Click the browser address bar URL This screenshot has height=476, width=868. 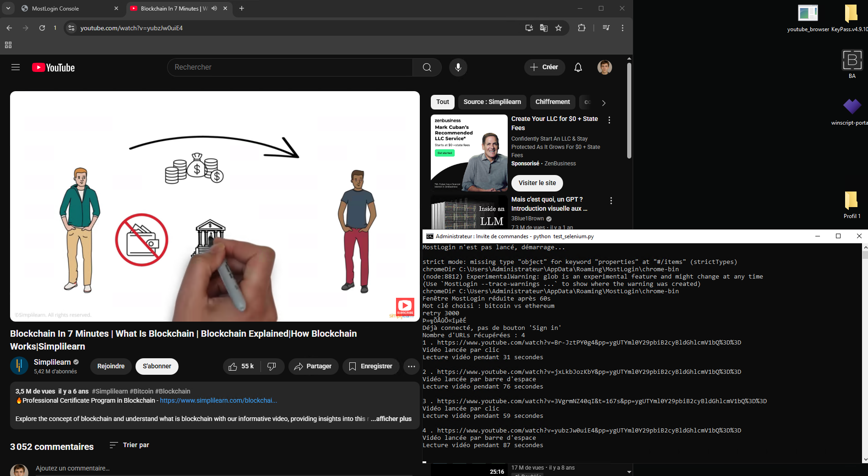click(x=131, y=28)
